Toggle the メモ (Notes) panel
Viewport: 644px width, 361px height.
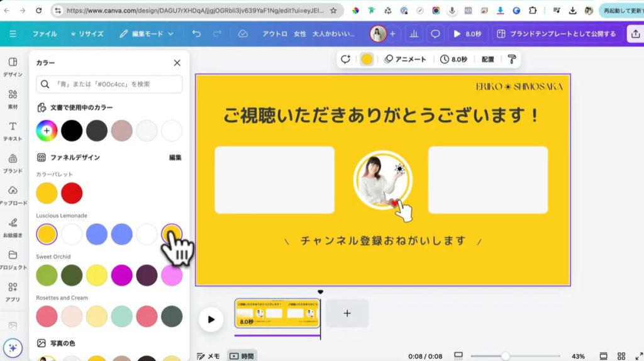point(208,356)
